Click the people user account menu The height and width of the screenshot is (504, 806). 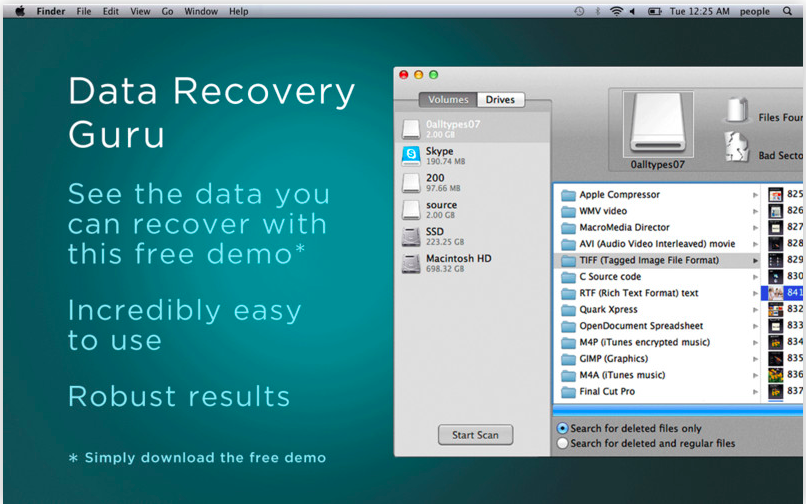755,11
